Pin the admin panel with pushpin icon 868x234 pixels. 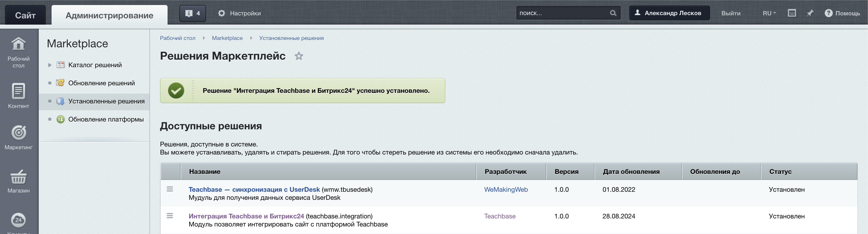[x=810, y=13]
